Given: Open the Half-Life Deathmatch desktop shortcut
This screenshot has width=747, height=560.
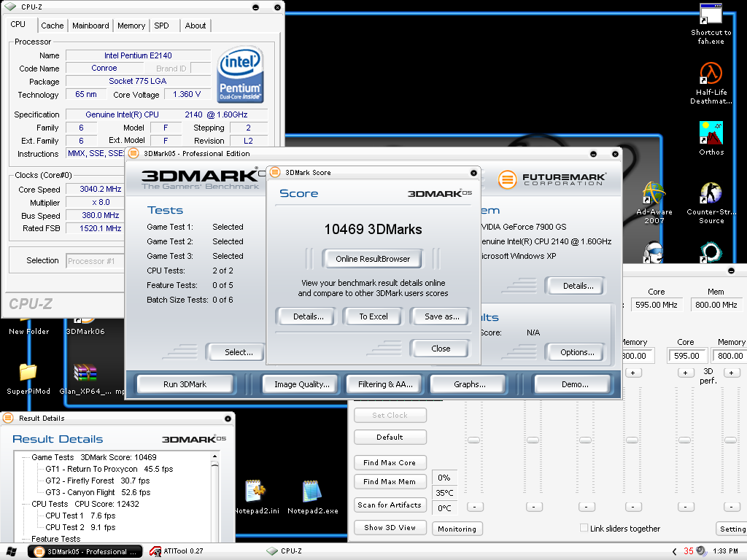Looking at the screenshot, I should tap(711, 83).
